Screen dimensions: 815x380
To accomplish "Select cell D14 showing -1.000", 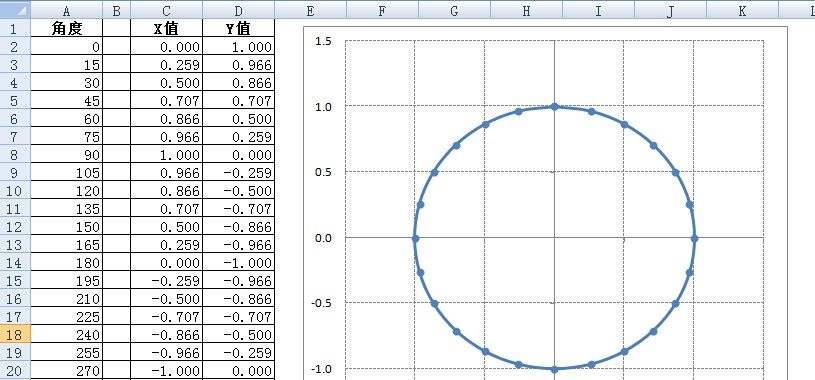I will tap(238, 263).
